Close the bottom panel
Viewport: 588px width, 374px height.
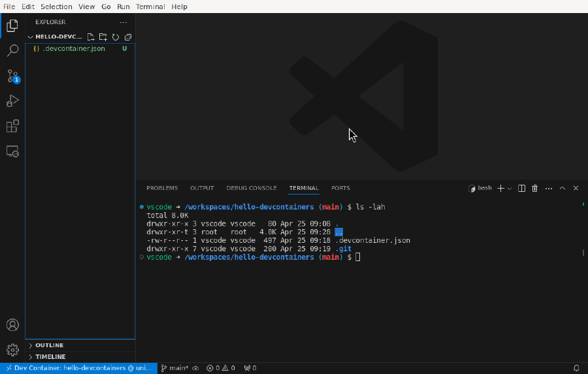click(x=576, y=188)
